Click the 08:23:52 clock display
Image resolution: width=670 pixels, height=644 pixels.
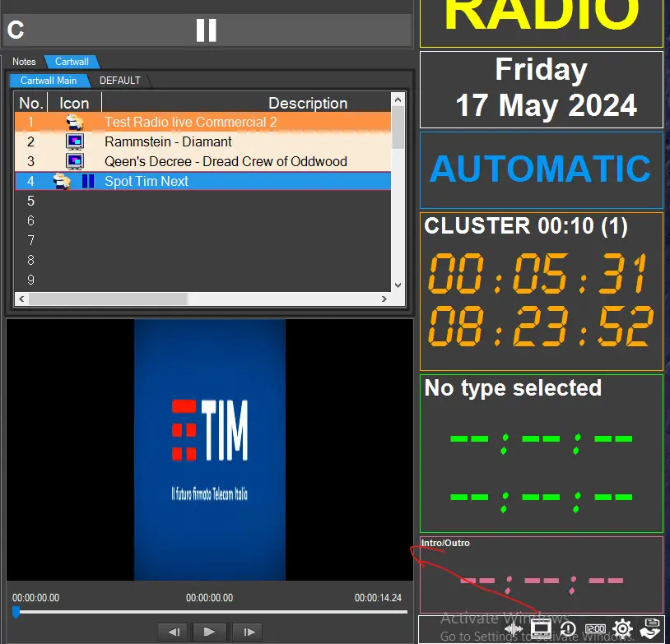click(x=541, y=327)
